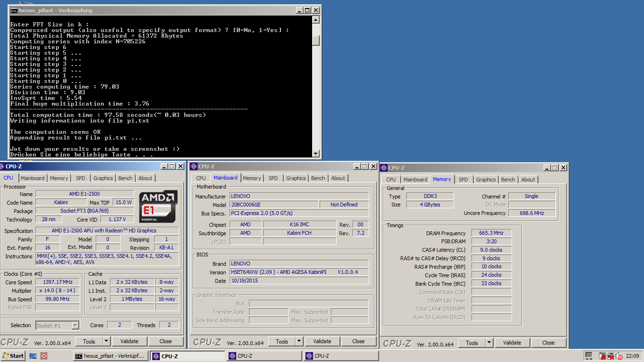
Task: Click the Core VID value '1.137 V'
Action: point(117,219)
